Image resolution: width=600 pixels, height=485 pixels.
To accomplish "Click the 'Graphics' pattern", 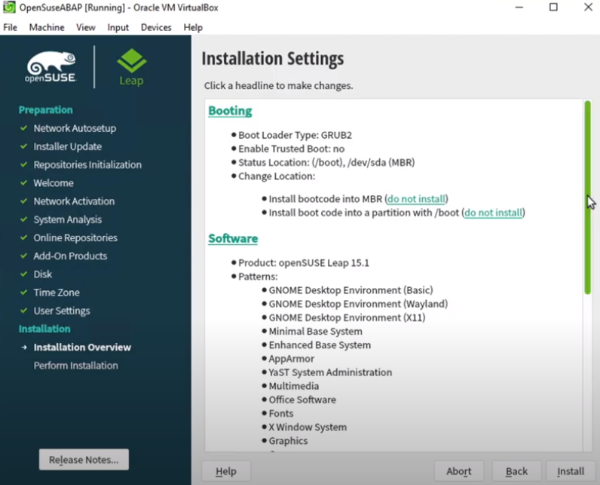I will pos(289,441).
